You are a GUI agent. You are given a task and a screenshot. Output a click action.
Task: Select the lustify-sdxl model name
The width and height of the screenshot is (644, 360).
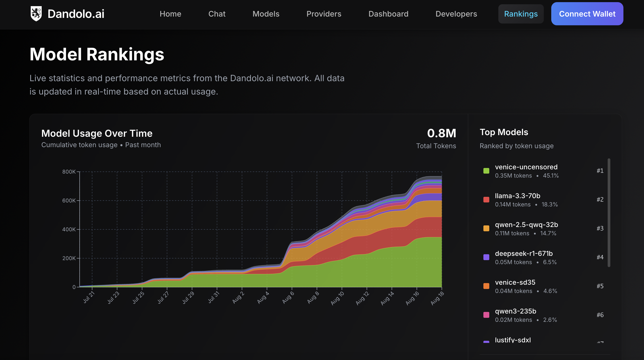coord(513,340)
